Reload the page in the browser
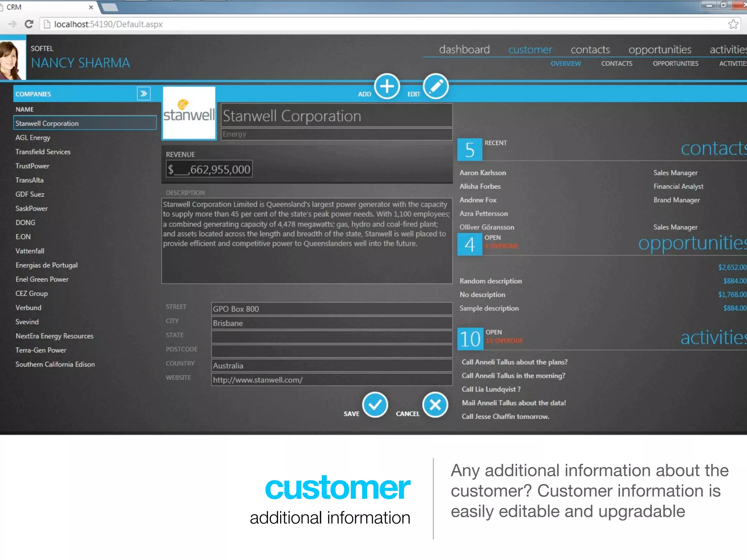Viewport: 747px width, 560px height. [29, 24]
